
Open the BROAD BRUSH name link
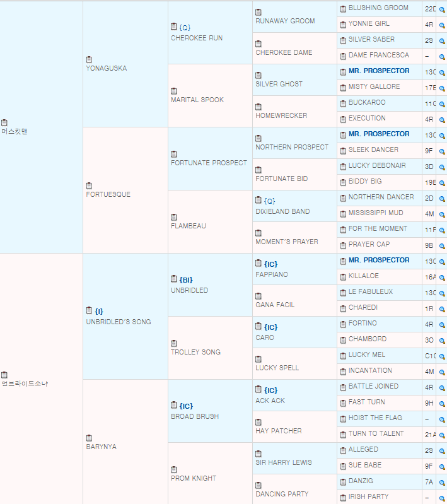[x=195, y=416]
